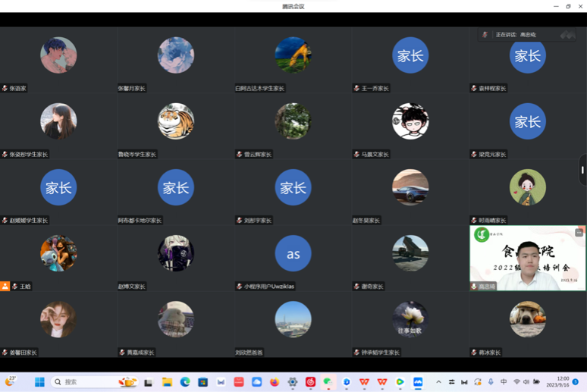Image resolution: width=587 pixels, height=392 pixels.
Task: Click the 腾讯会议 window title
Action: pyautogui.click(x=293, y=6)
